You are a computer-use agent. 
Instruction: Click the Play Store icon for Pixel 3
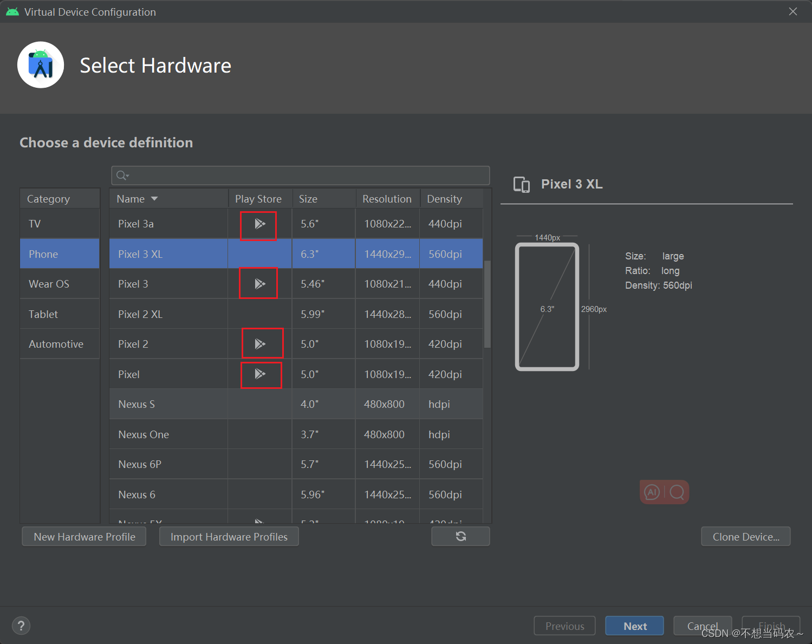(x=260, y=284)
